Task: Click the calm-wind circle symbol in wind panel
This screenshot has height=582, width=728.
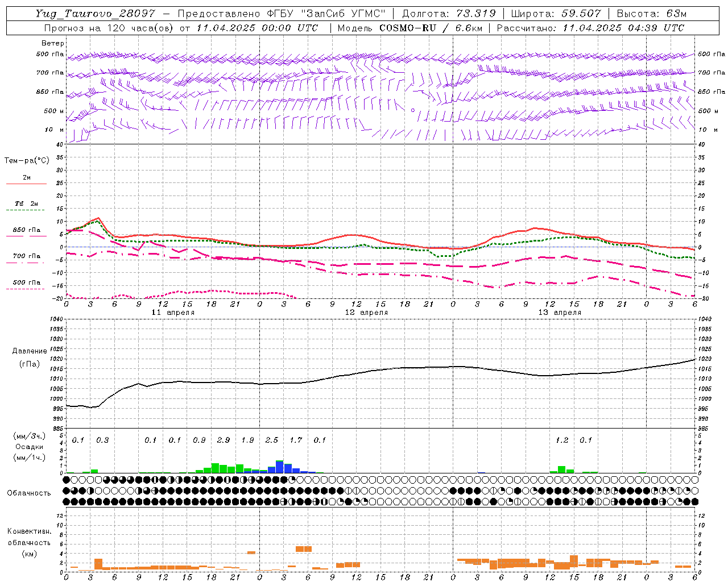Action: point(413,110)
